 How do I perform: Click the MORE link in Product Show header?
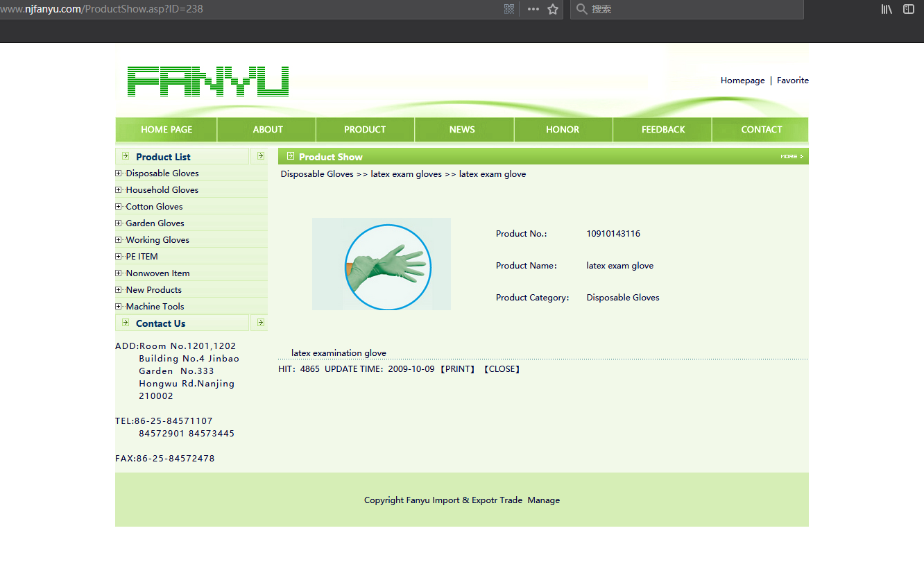pos(791,157)
